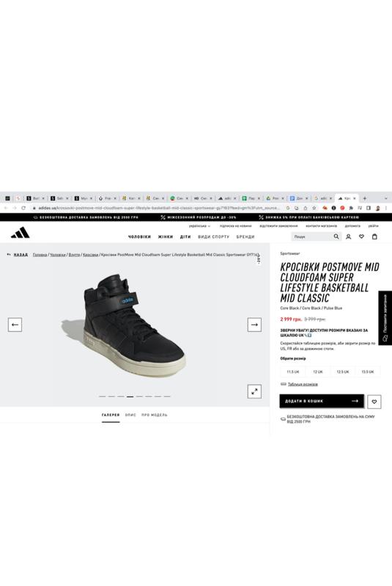
Task: Expand the українська language dropdown
Action: tap(199, 226)
